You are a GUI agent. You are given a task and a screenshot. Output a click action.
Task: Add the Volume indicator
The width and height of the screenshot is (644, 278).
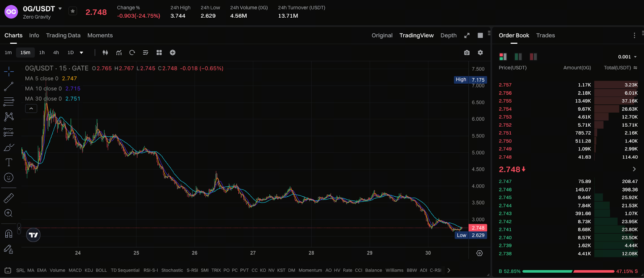tap(58, 270)
